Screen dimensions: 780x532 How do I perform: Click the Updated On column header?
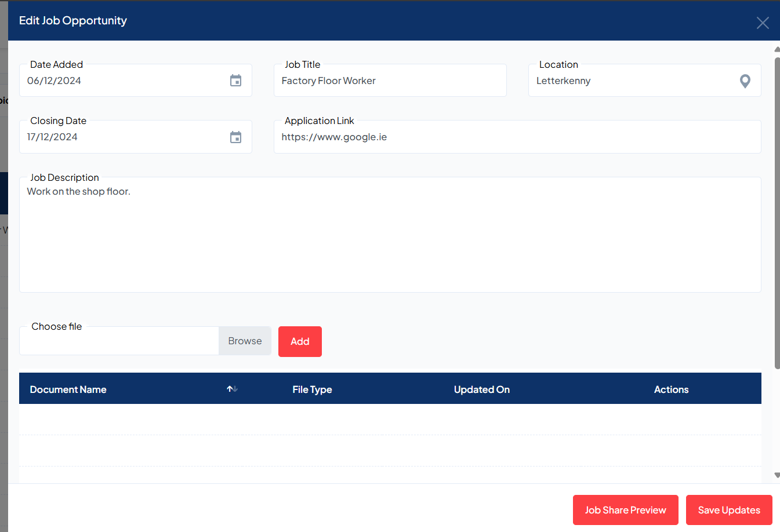(x=482, y=389)
